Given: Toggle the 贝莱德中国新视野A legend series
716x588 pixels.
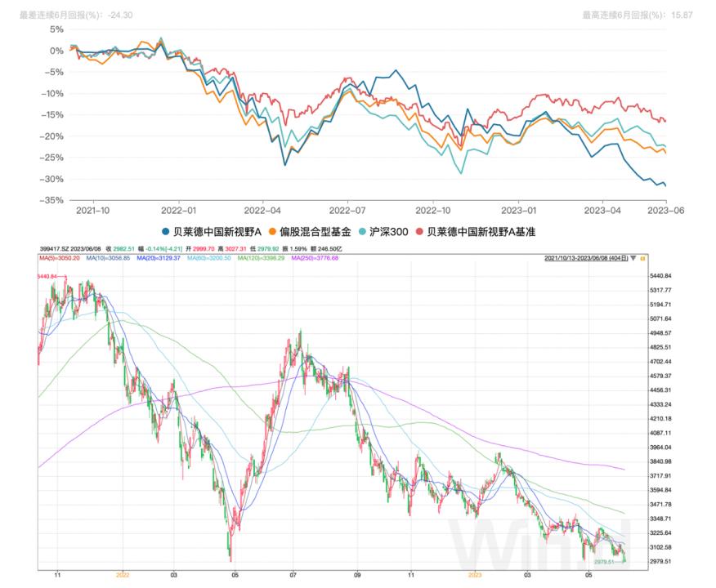Looking at the screenshot, I should [x=212, y=232].
